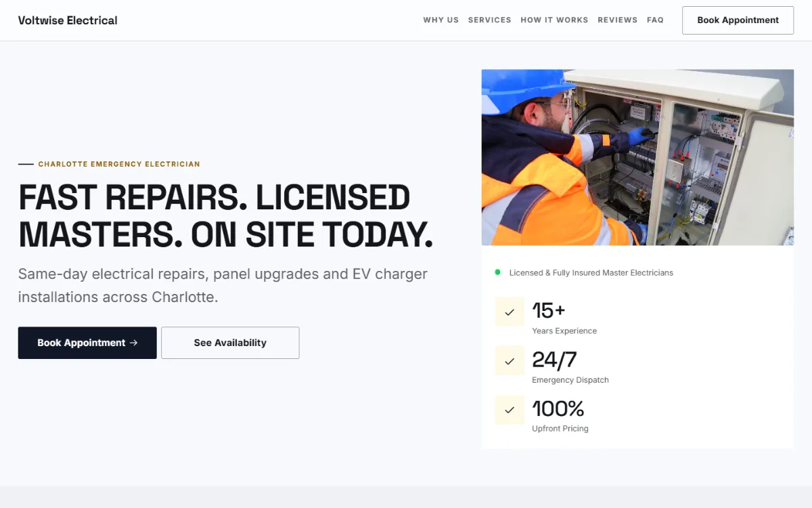Click the 'Licensed & Fully Insured Master Electricians' text
The width and height of the screenshot is (812, 508).
point(591,273)
